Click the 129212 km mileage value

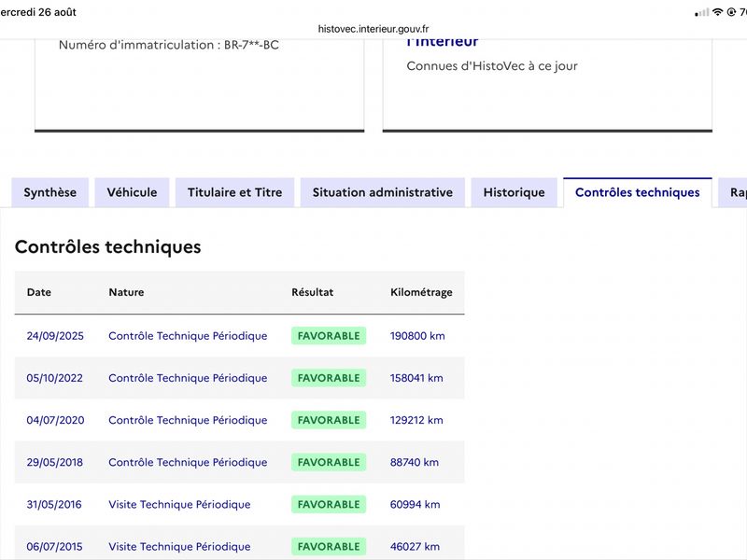[416, 420]
